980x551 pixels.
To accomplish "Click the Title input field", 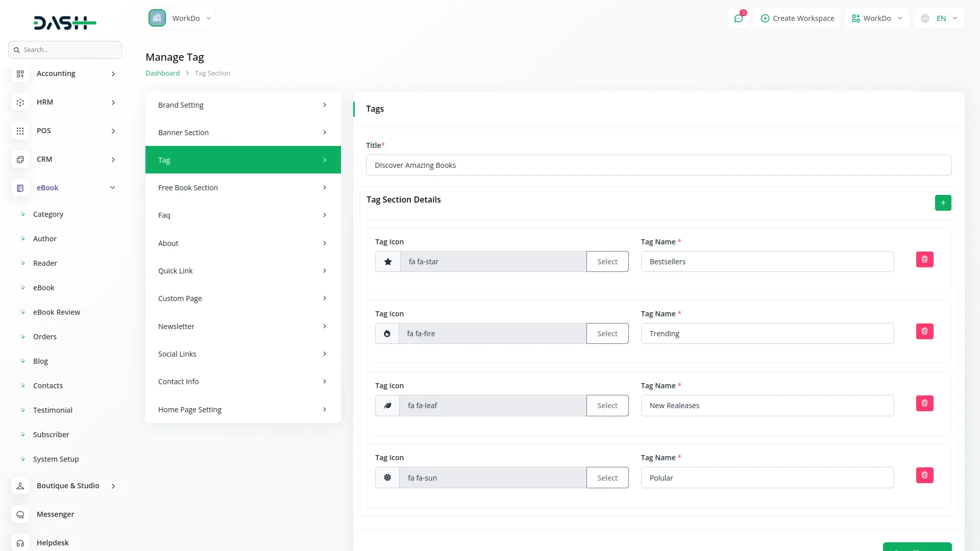I will 658,165.
